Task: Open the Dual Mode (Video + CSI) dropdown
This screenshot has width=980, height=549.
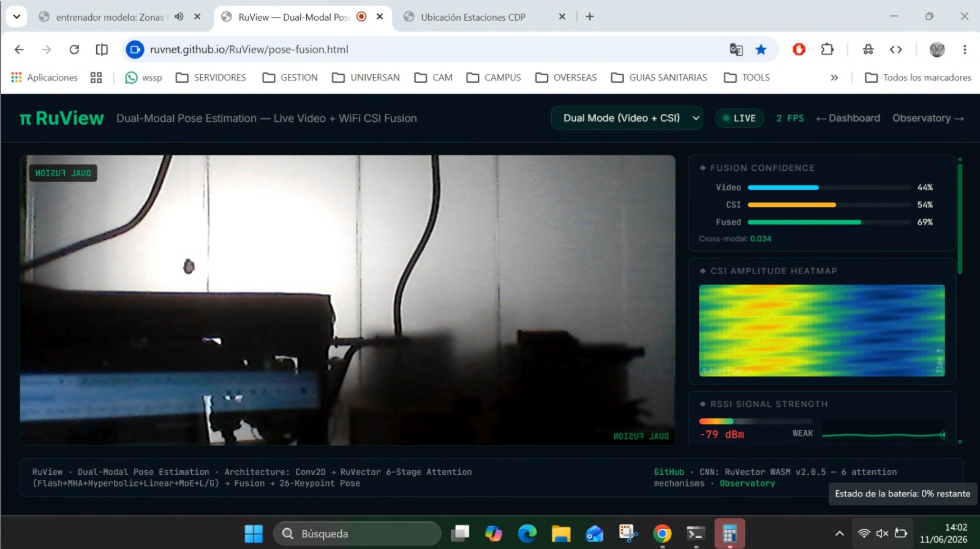Action: (627, 118)
